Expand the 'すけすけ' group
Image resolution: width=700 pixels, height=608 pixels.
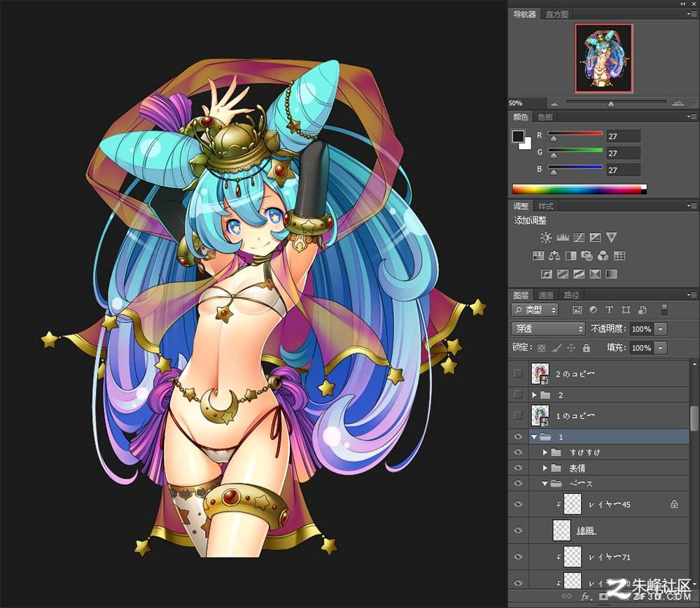[545, 452]
